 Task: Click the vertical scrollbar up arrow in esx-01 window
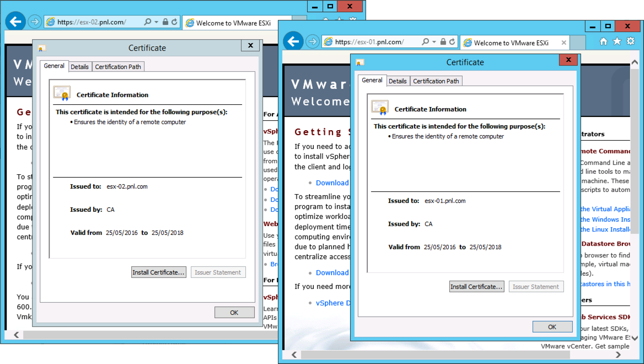coord(635,62)
